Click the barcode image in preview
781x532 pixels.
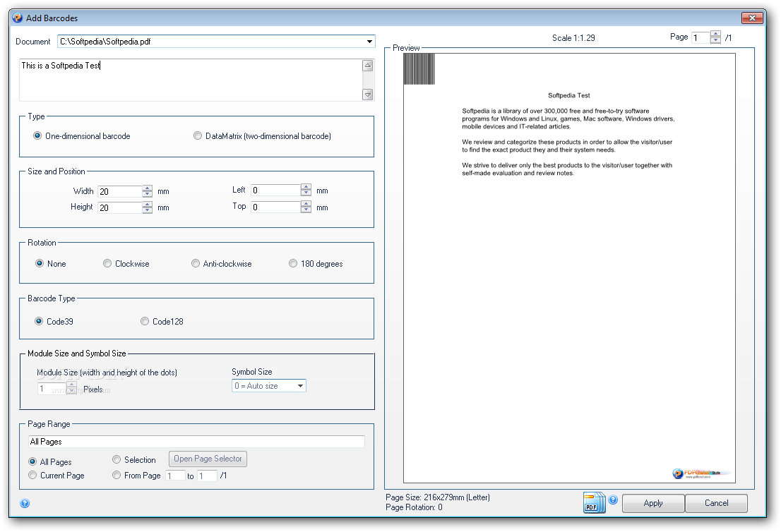(x=419, y=68)
